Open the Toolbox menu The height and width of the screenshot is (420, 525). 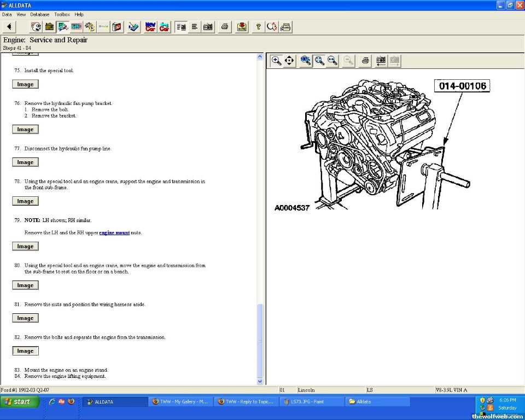click(x=62, y=14)
